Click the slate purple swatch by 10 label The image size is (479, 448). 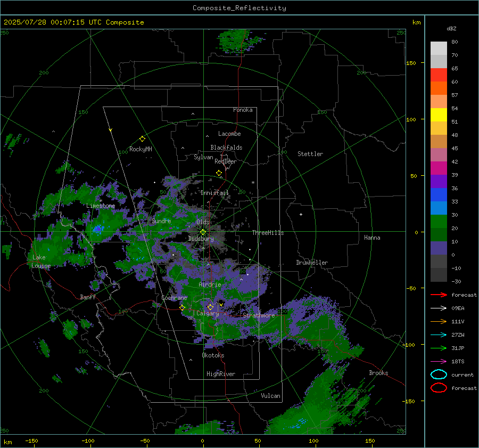[439, 248]
